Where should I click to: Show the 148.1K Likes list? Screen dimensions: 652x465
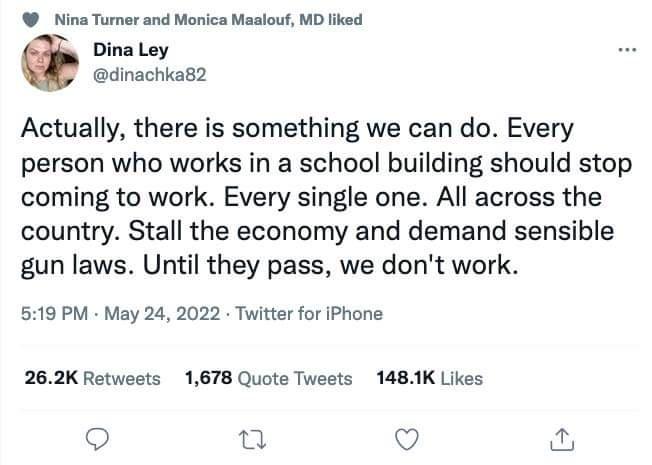(x=430, y=378)
